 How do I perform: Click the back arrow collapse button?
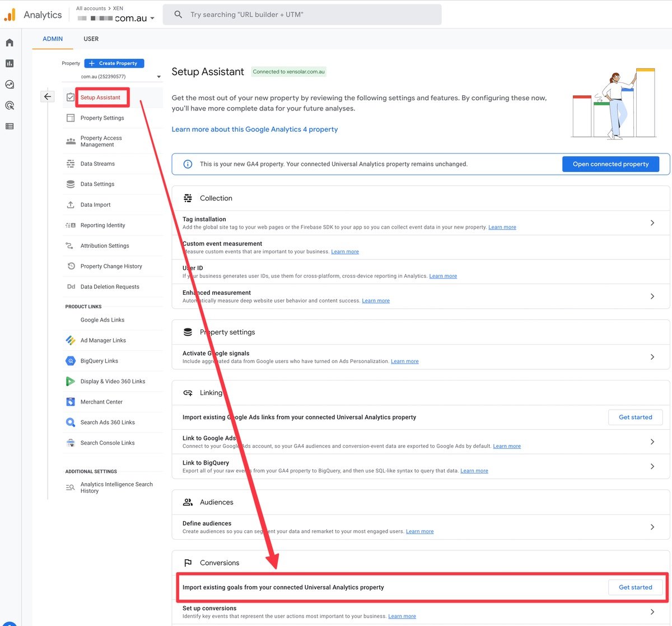(x=48, y=96)
